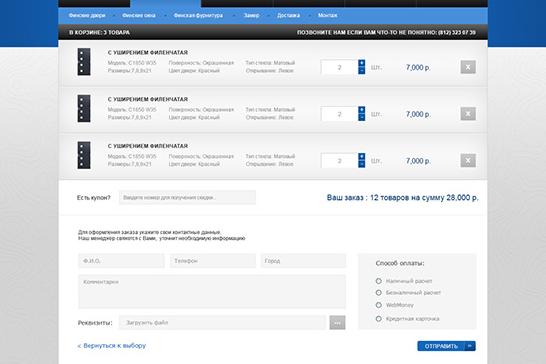The height and width of the screenshot is (364, 546).
Task: Choose WebMoney as payment method
Action: pos(379,305)
